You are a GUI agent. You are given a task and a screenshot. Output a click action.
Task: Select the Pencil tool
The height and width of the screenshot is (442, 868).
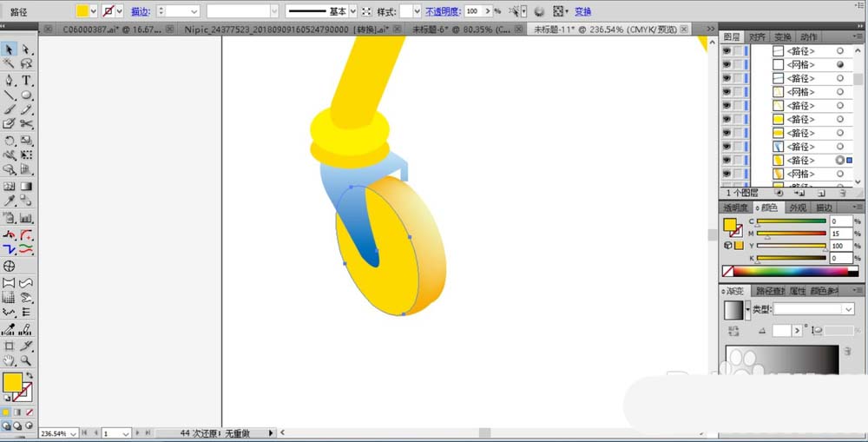coord(26,109)
